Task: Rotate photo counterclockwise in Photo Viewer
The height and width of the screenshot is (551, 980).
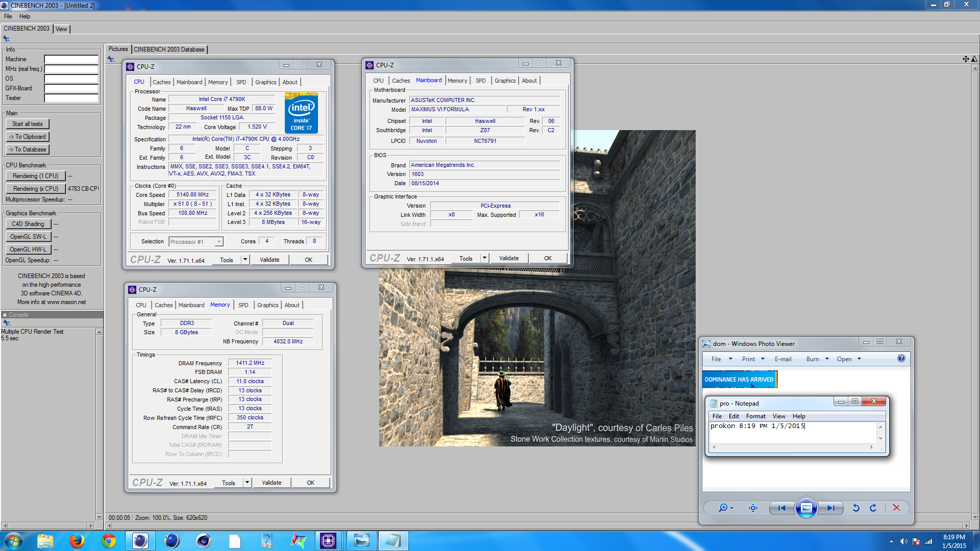Action: click(856, 508)
